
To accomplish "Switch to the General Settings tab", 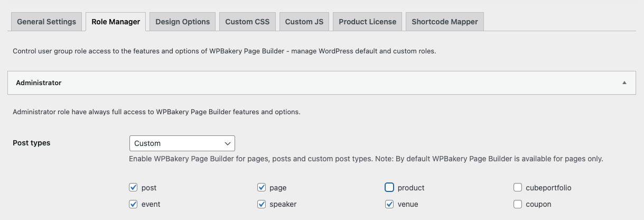I will (x=46, y=22).
